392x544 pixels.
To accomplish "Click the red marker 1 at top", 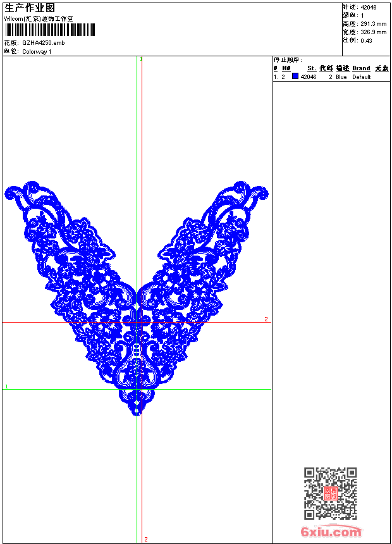I will coord(142,59).
